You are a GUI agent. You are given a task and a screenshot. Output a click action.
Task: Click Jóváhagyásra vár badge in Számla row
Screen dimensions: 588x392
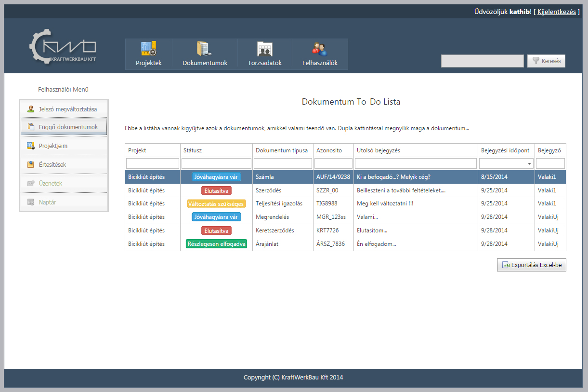(x=216, y=177)
